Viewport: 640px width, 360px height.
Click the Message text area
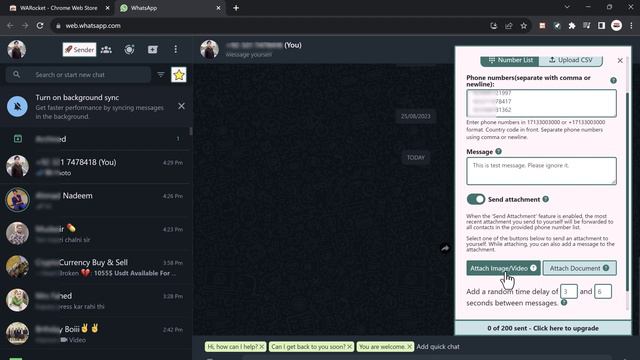pos(541,171)
